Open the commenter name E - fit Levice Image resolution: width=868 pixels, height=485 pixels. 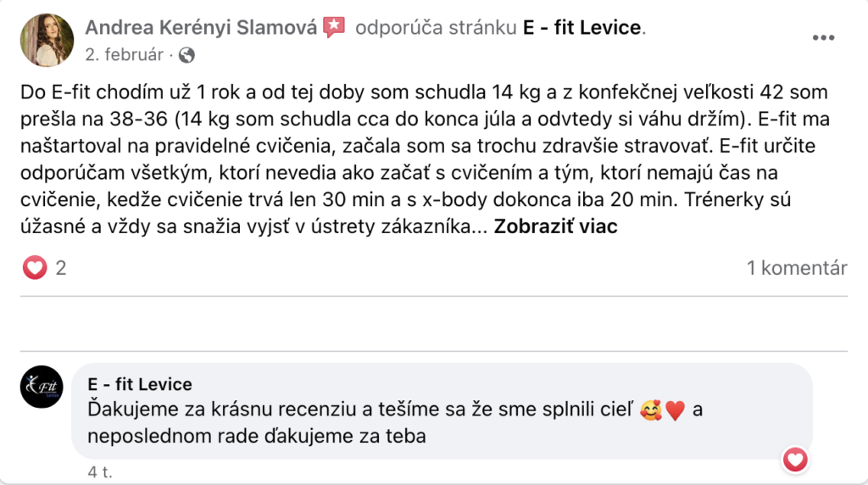[140, 384]
